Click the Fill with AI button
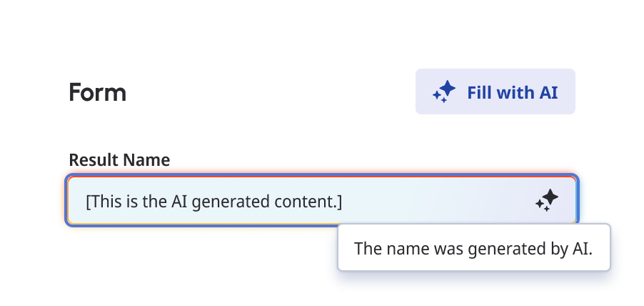The width and height of the screenshot is (644, 306). click(x=495, y=92)
